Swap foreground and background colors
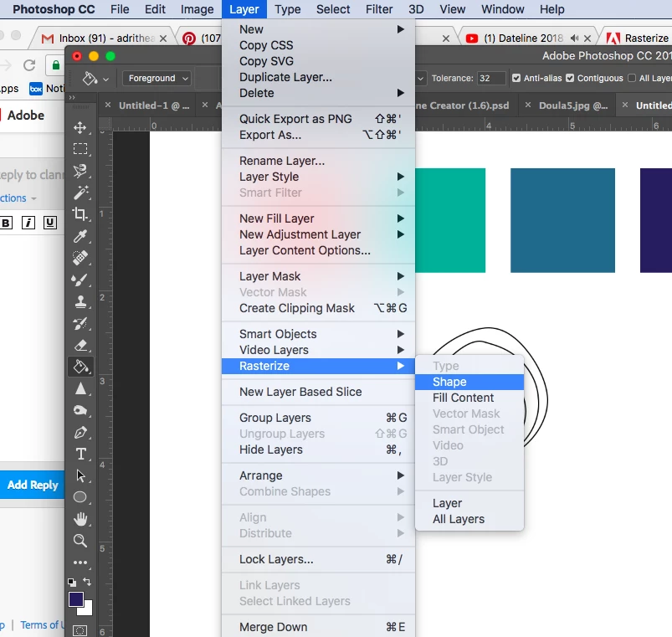 87,582
